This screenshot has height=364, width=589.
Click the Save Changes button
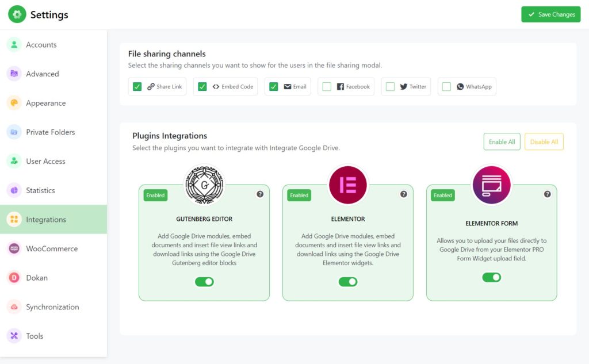(550, 14)
